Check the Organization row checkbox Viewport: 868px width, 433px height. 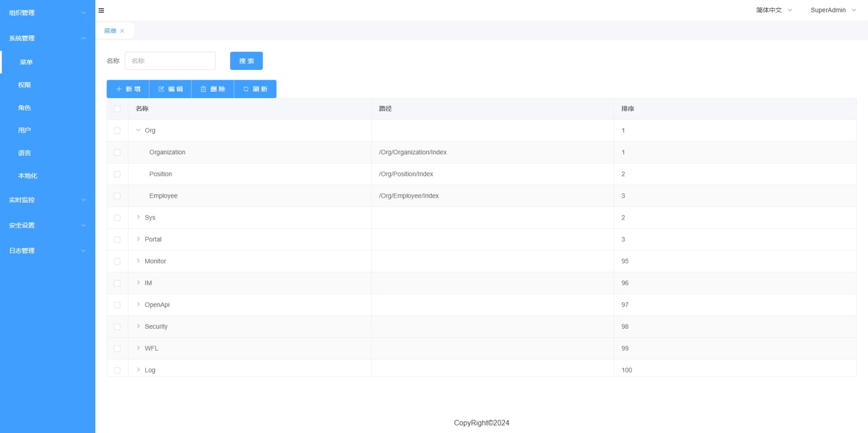click(x=117, y=152)
